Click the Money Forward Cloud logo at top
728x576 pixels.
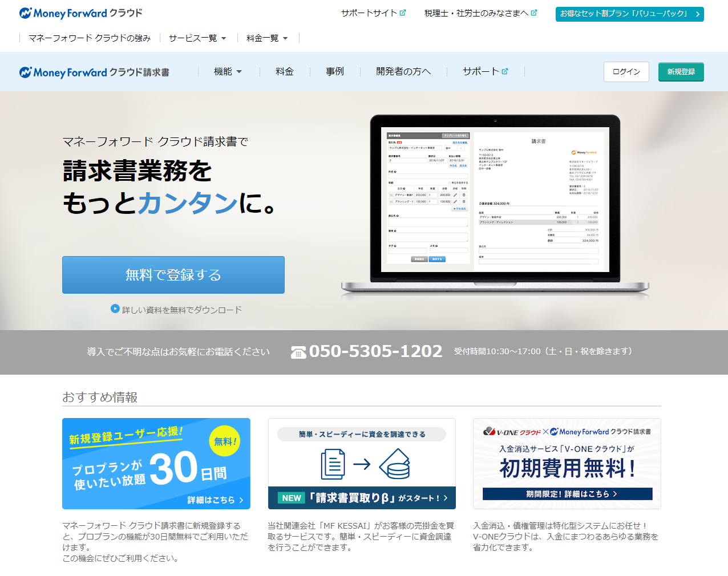pyautogui.click(x=80, y=13)
